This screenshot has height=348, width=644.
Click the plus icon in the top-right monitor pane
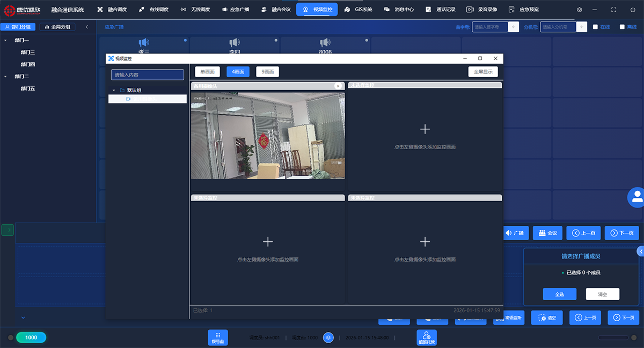point(425,129)
